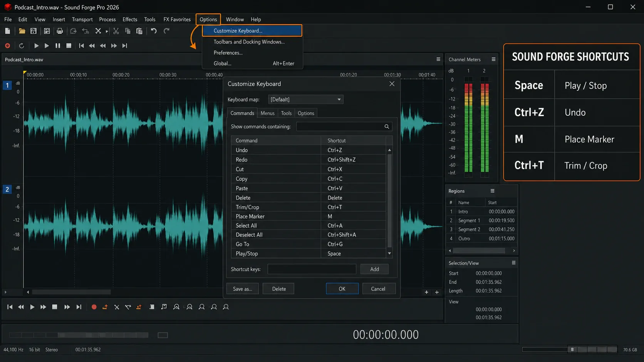Click the Open folder icon in the toolbar
The height and width of the screenshot is (362, 644).
coord(22,31)
